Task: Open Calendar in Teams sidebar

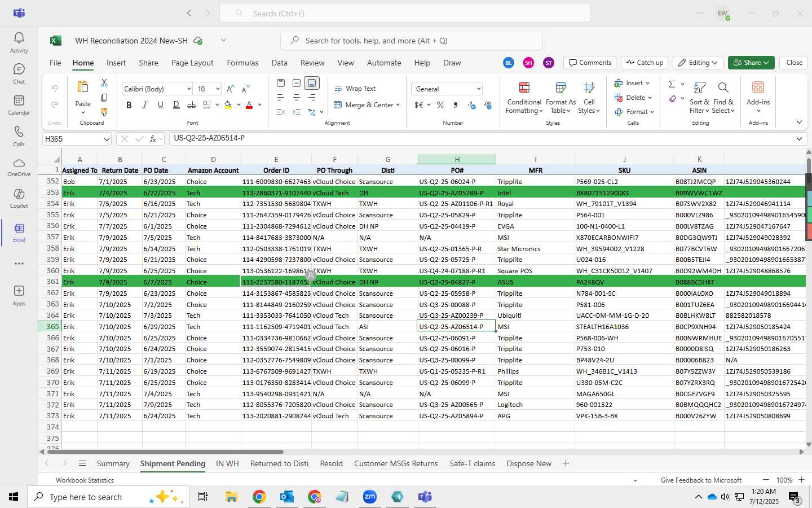Action: point(19,104)
